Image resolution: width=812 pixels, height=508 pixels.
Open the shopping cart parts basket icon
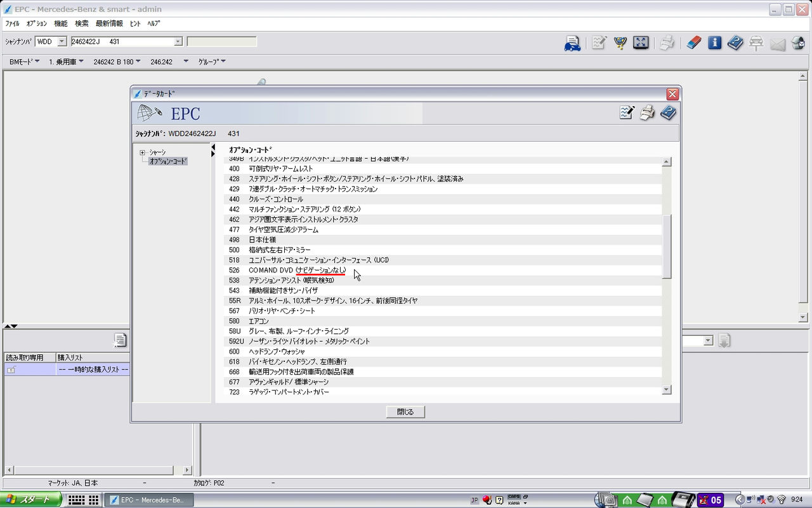click(x=620, y=42)
